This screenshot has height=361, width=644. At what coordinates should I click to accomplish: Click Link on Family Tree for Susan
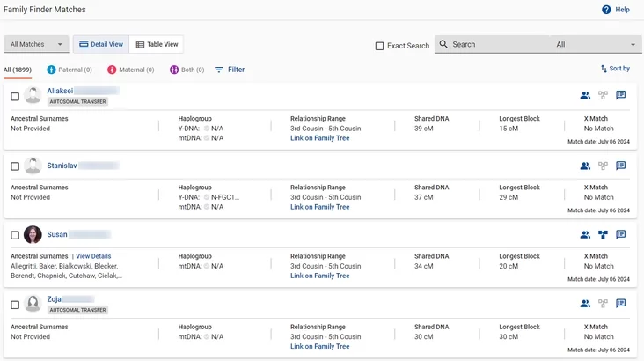[320, 276]
